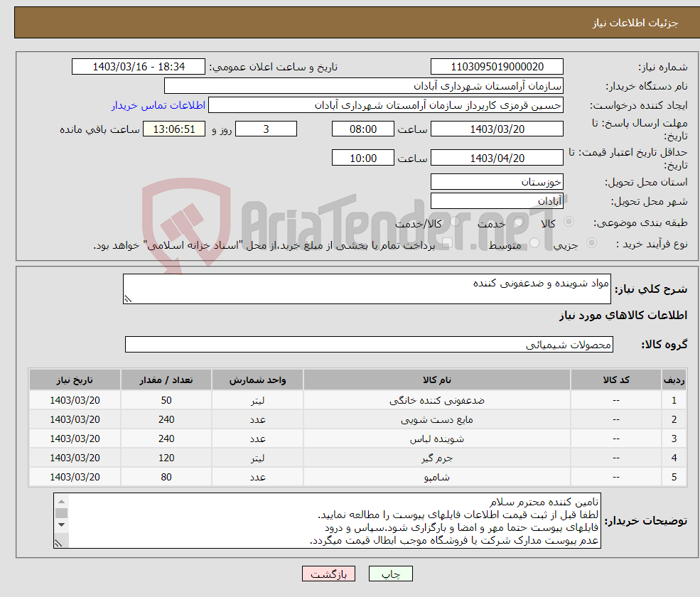Click the row item مایع دست شویی
The width and height of the screenshot is (700, 597).
tap(437, 419)
